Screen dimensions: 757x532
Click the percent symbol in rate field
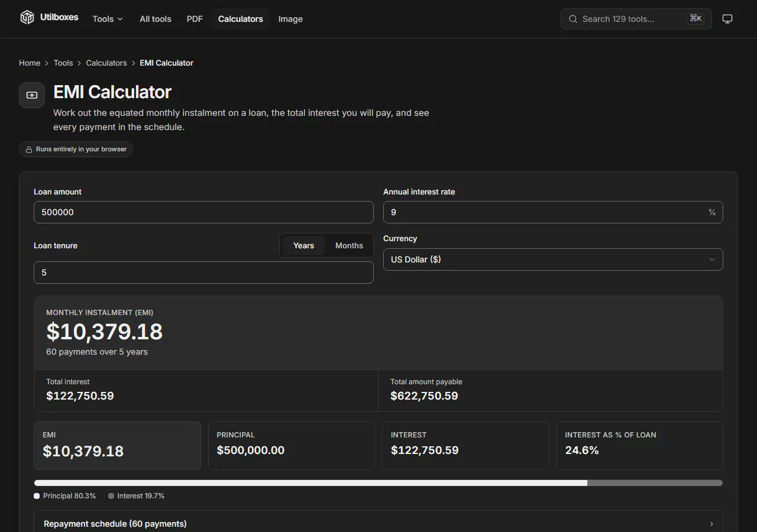(712, 212)
